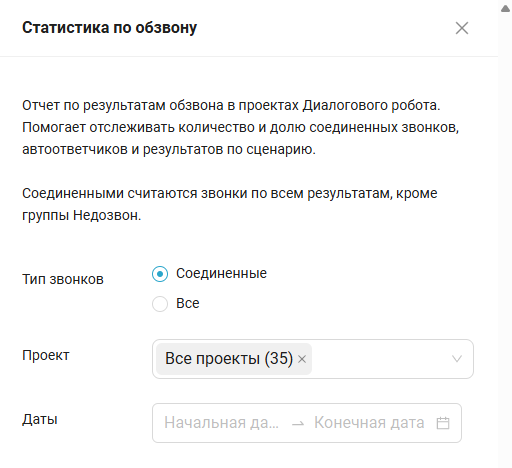Focus the Конечная дата field
The image size is (512, 468).
pyautogui.click(x=369, y=423)
